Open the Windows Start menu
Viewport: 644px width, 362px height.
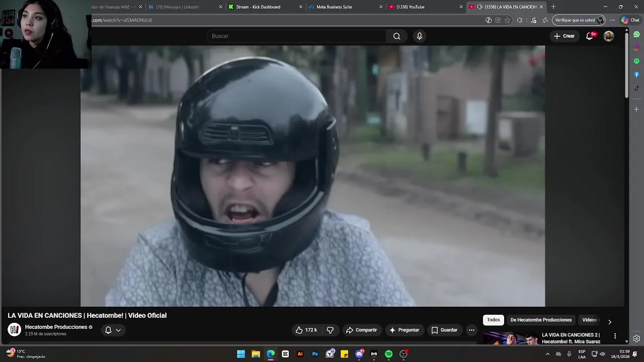(241, 354)
